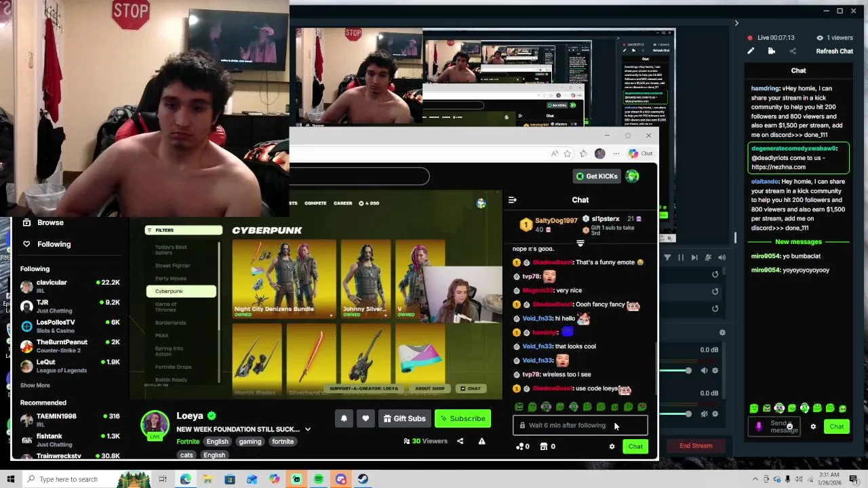Open fishtank channel in Recommended list
The image size is (868, 488).
tap(70, 440)
